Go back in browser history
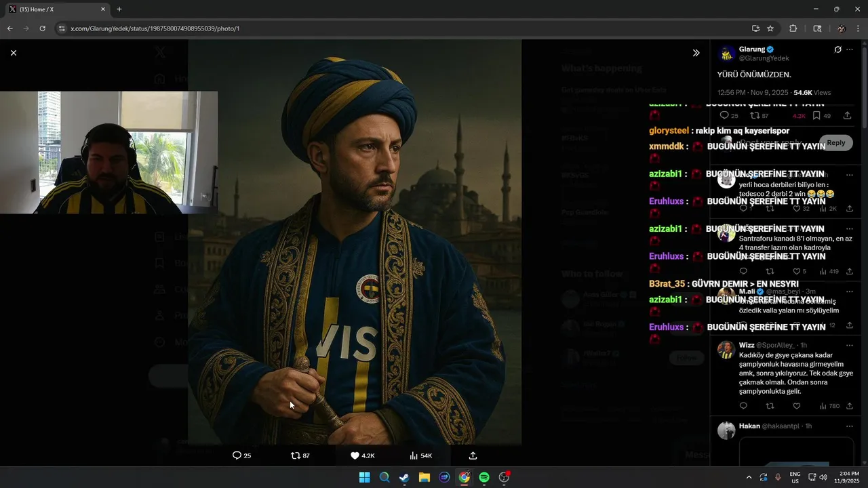 [x=9, y=28]
